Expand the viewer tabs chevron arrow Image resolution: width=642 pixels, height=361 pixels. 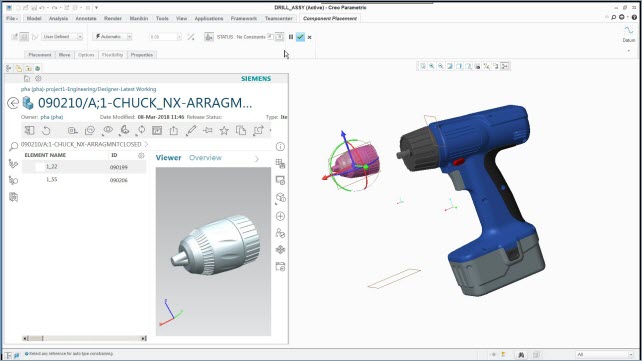(257, 159)
